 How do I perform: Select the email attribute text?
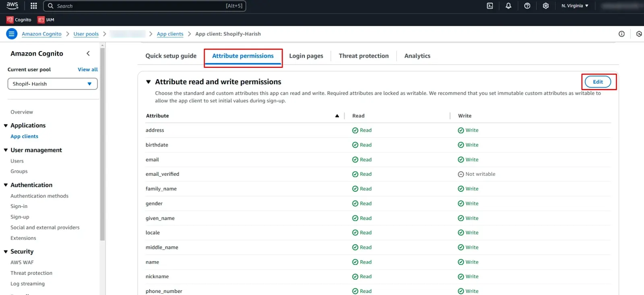pyautogui.click(x=152, y=160)
